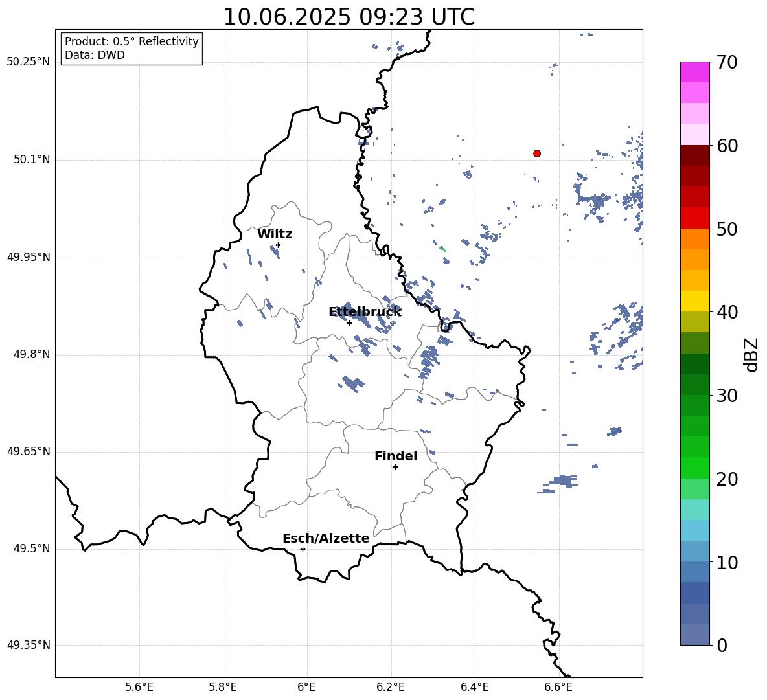Screen dimensions: 767x700
Task: Click the dark red colorbar segment below 60
Action: click(694, 155)
